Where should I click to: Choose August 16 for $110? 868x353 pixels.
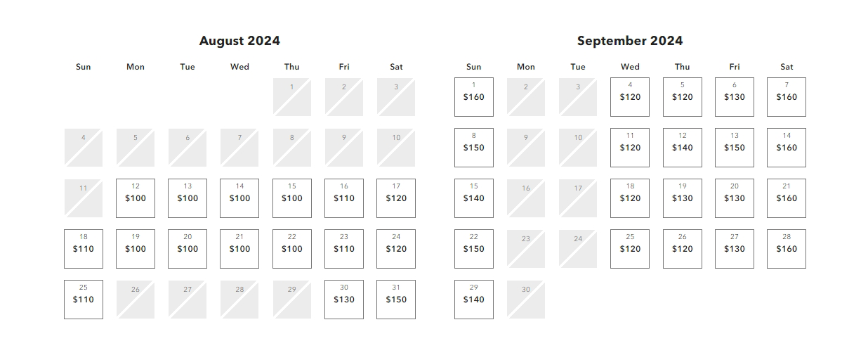point(344,198)
